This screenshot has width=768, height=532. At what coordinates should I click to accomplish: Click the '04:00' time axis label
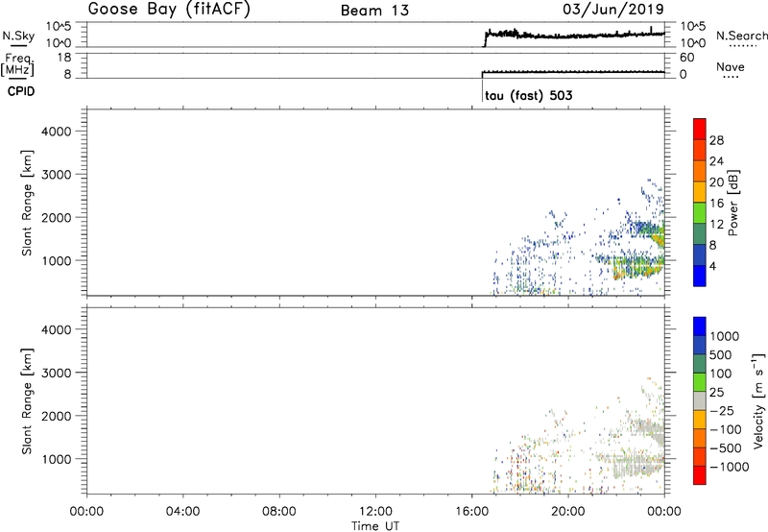[183, 512]
